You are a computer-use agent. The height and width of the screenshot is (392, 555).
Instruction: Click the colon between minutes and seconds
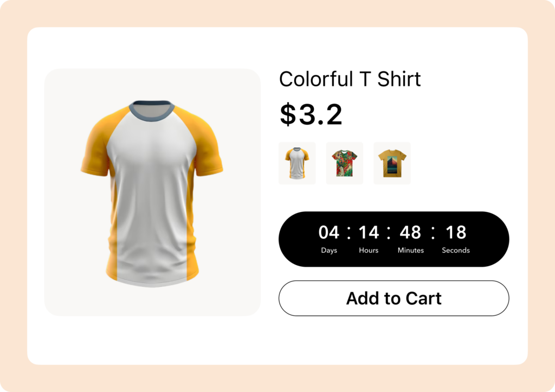coord(433,233)
